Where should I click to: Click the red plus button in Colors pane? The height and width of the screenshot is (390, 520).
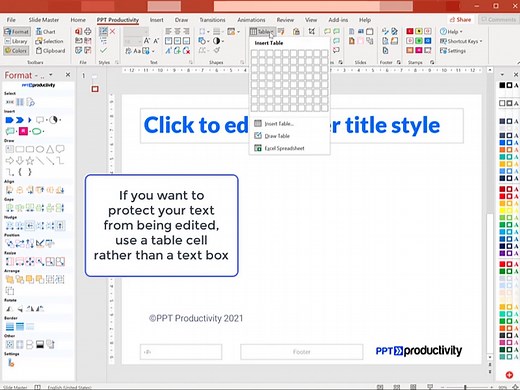pos(509,375)
